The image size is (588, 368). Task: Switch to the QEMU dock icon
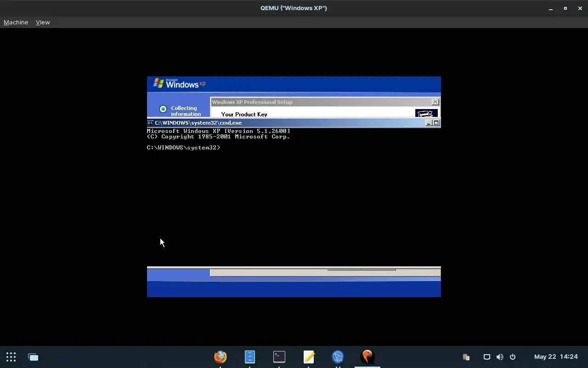pyautogui.click(x=367, y=356)
